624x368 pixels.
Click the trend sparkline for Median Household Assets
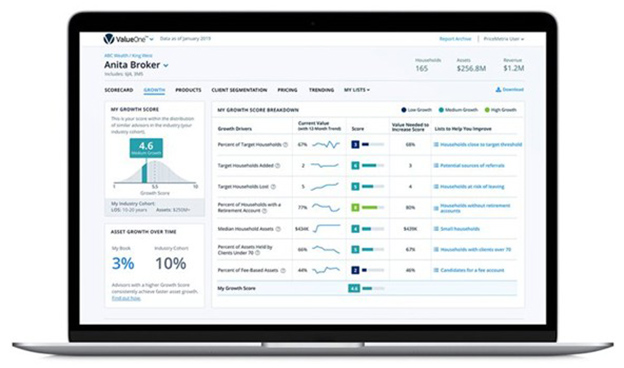click(326, 229)
